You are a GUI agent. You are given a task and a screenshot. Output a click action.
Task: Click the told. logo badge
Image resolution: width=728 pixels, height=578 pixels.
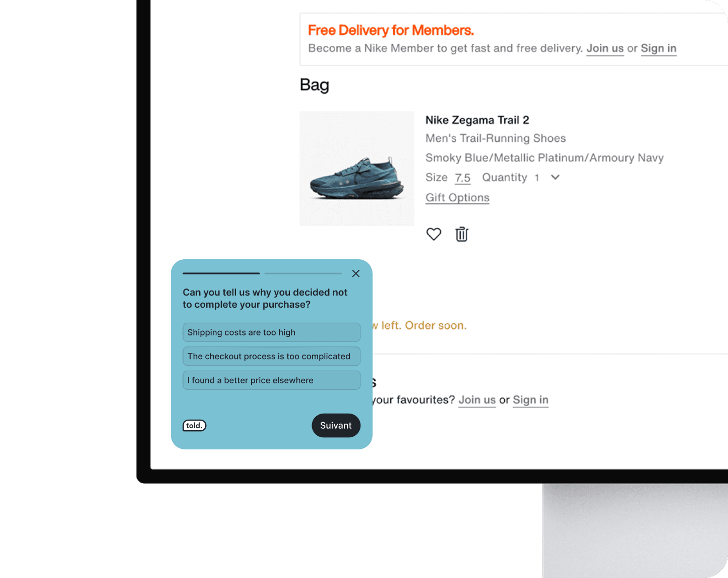[195, 426]
